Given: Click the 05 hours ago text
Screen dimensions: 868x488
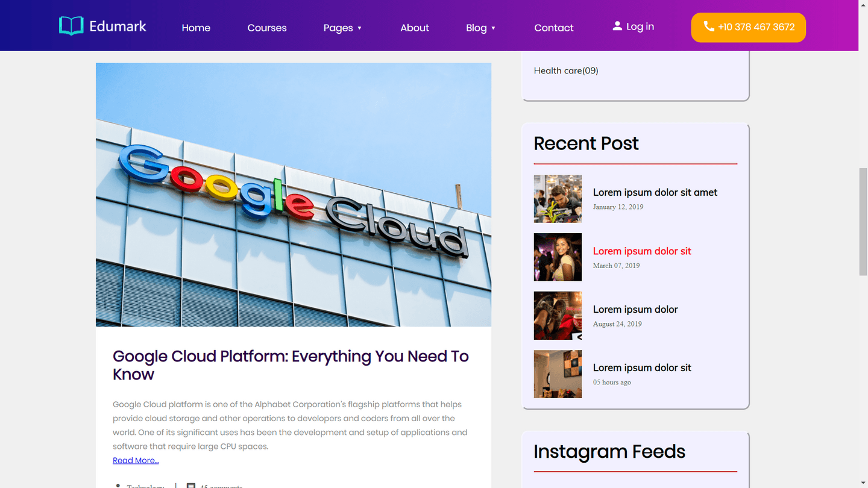Looking at the screenshot, I should [x=612, y=382].
